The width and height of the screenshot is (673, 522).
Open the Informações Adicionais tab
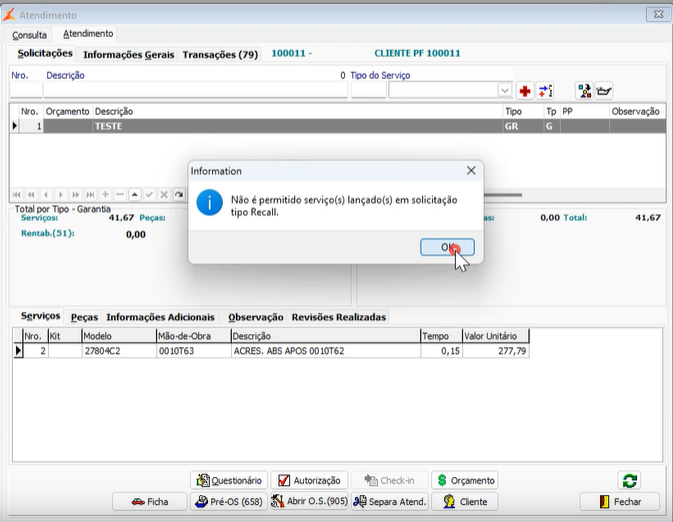click(160, 317)
